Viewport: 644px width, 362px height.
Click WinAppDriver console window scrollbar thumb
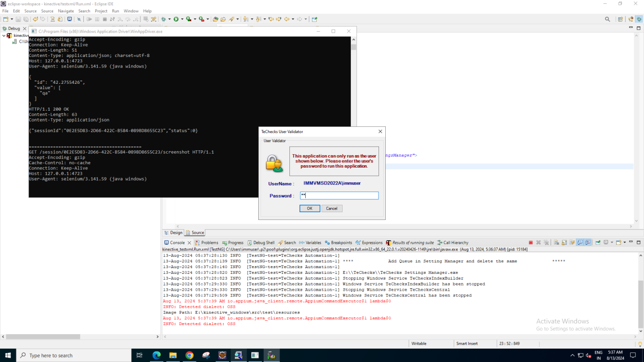(354, 47)
